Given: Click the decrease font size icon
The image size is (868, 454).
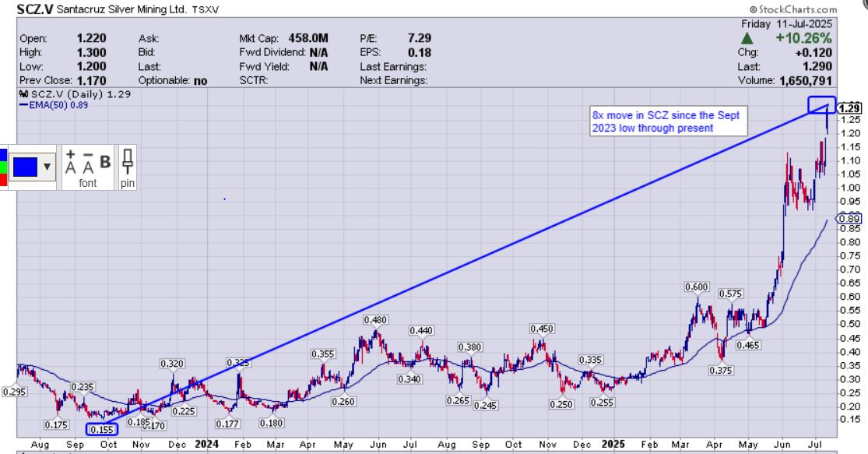Looking at the screenshot, I should (x=87, y=162).
